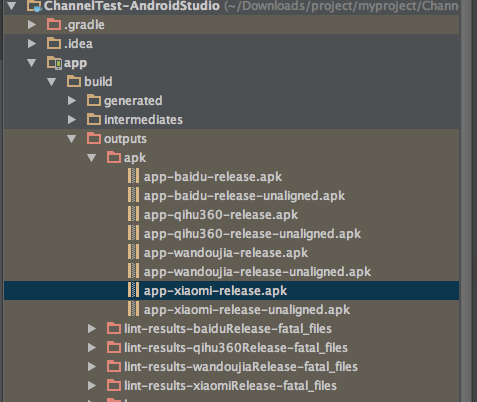Click archive icon of app-baidu-release-unaligned.apk

(133, 195)
